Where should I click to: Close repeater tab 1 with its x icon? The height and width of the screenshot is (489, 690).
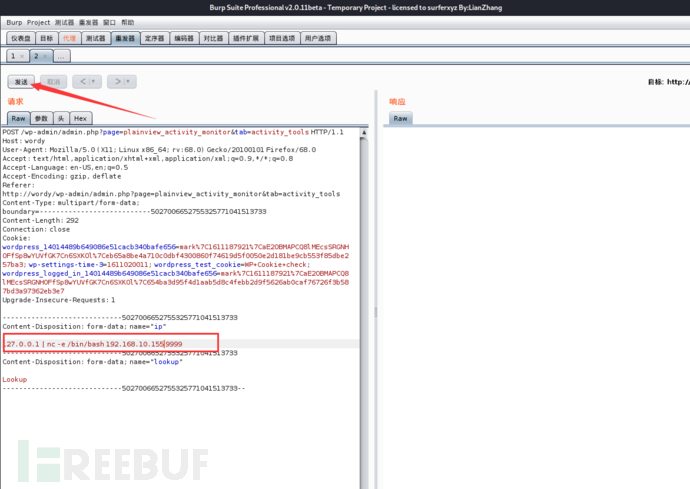point(22,56)
